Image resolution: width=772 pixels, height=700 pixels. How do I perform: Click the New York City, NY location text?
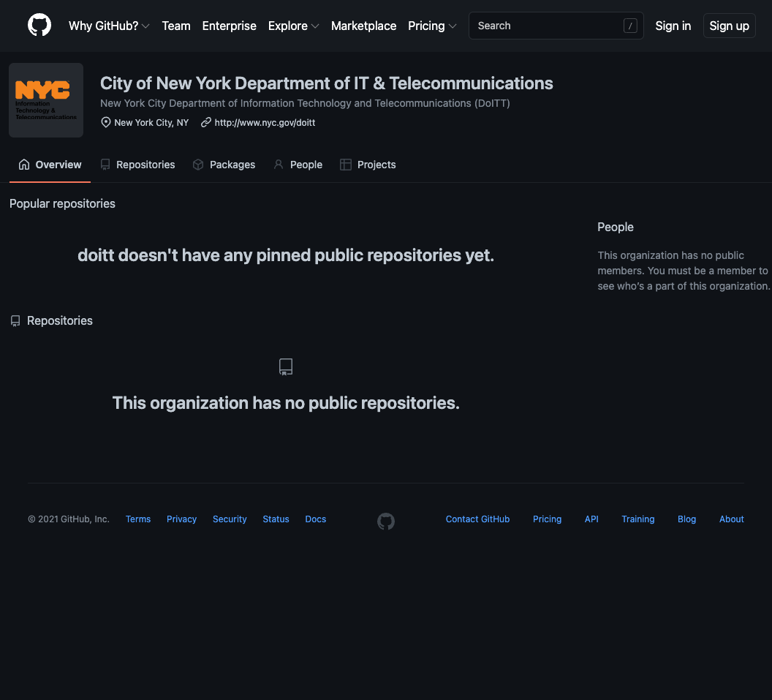(151, 123)
